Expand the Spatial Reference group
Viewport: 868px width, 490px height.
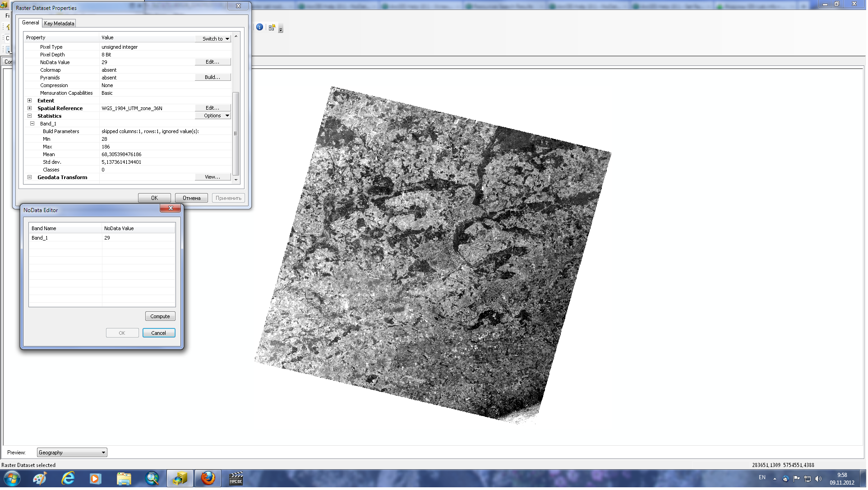(x=30, y=108)
